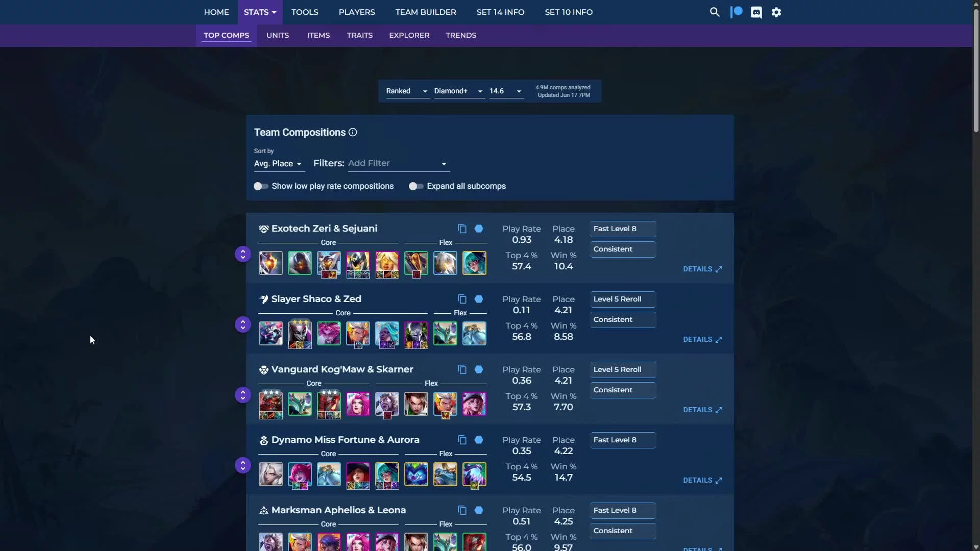Click the page vertical scrollbar thumb
Viewport: 980px width, 551px height.
tap(976, 71)
